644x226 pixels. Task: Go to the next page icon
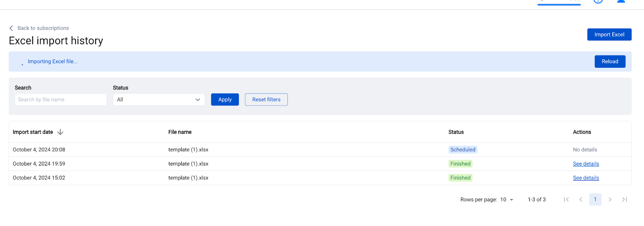[610, 200]
